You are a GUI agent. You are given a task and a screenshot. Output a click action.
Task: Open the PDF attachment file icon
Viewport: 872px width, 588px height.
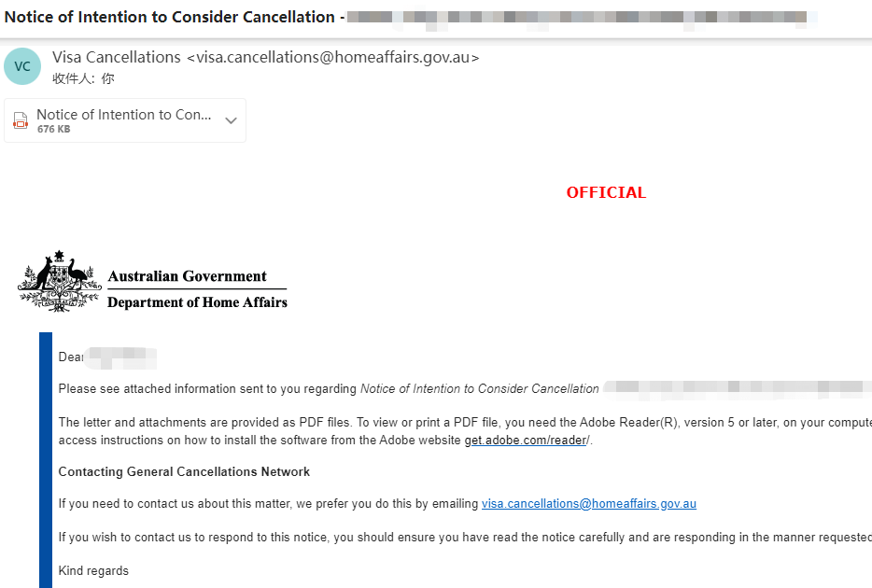tap(21, 120)
